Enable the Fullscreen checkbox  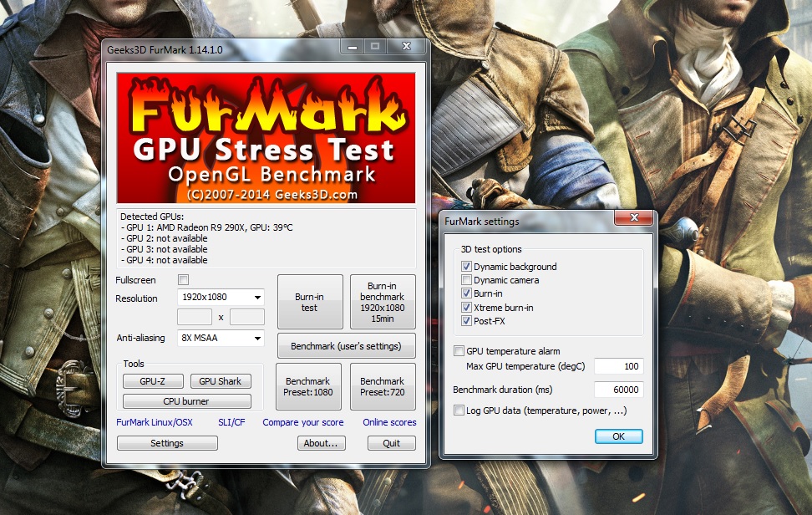pyautogui.click(x=184, y=279)
